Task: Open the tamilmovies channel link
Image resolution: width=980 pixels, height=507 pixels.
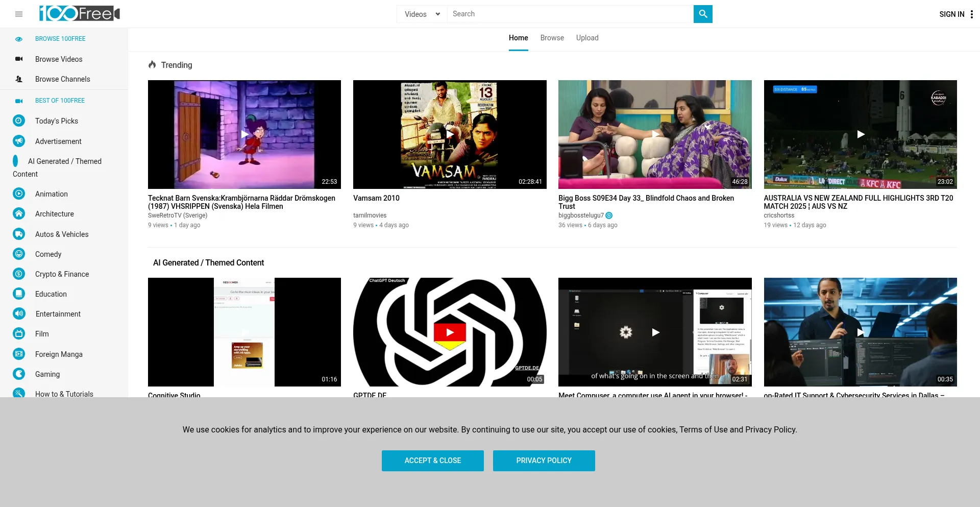Action: point(370,215)
